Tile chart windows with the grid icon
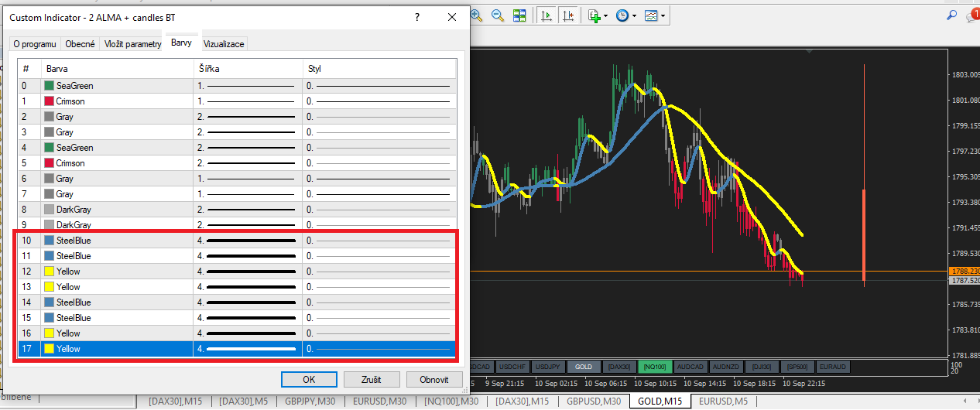Viewport: 980px width, 410px height. (519, 15)
